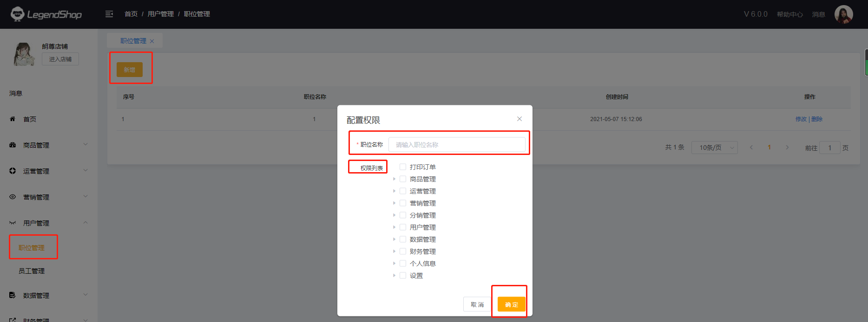Click the 取消 cancel button
868x322 pixels.
click(x=477, y=304)
